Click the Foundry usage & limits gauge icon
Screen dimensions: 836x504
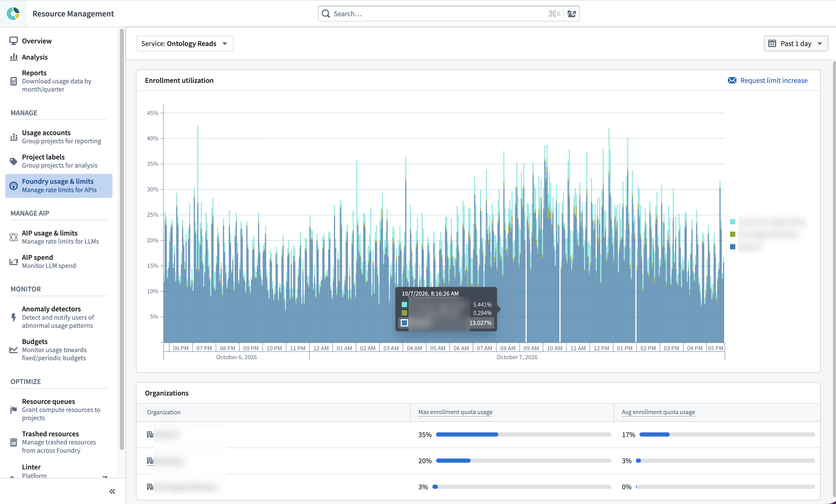tap(14, 186)
